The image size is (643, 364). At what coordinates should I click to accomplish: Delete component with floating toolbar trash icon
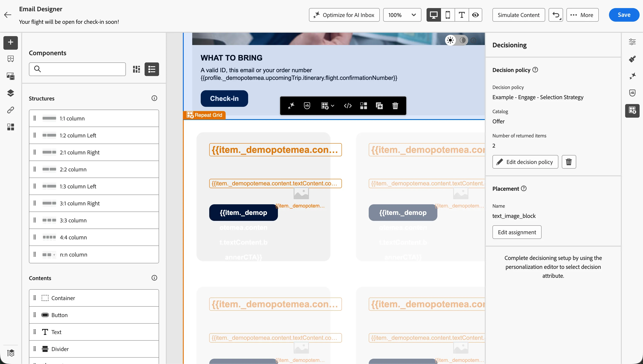point(395,106)
